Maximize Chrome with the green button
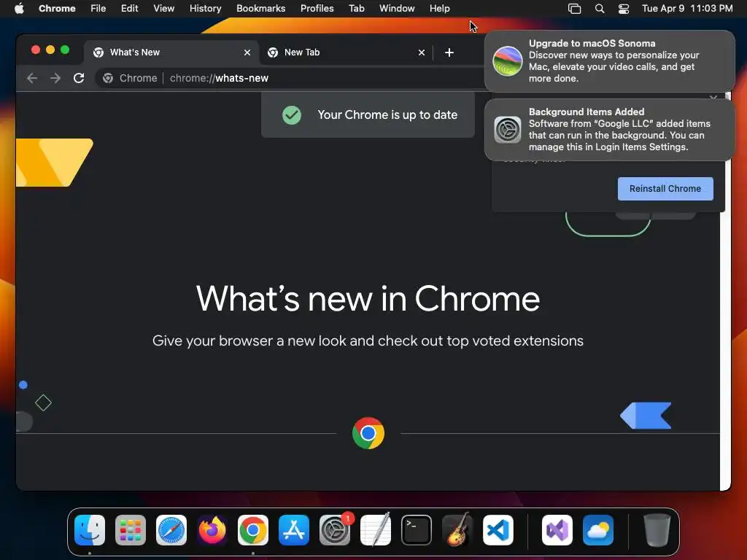 (x=65, y=50)
